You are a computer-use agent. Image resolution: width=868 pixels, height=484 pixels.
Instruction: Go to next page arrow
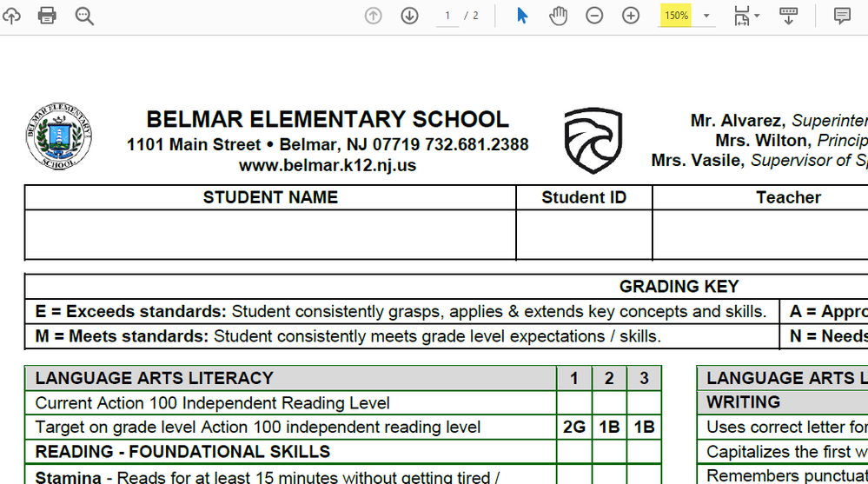click(409, 16)
